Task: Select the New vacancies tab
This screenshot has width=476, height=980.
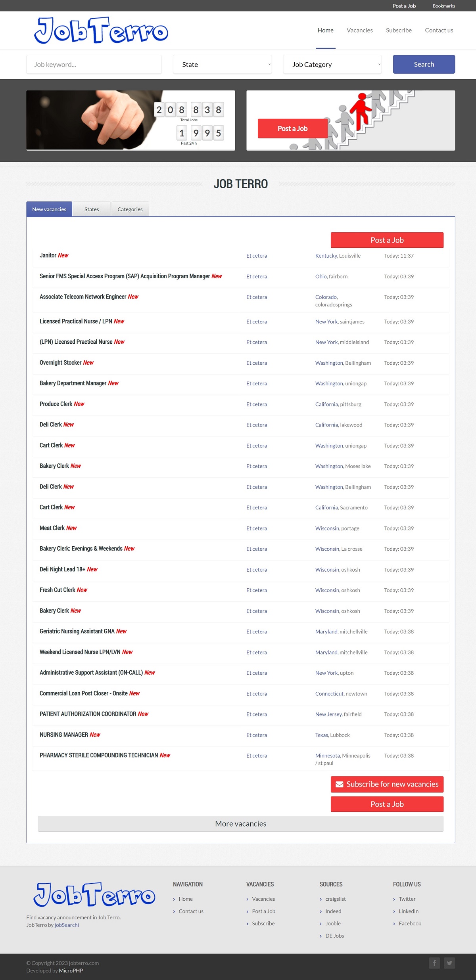Action: (x=49, y=209)
